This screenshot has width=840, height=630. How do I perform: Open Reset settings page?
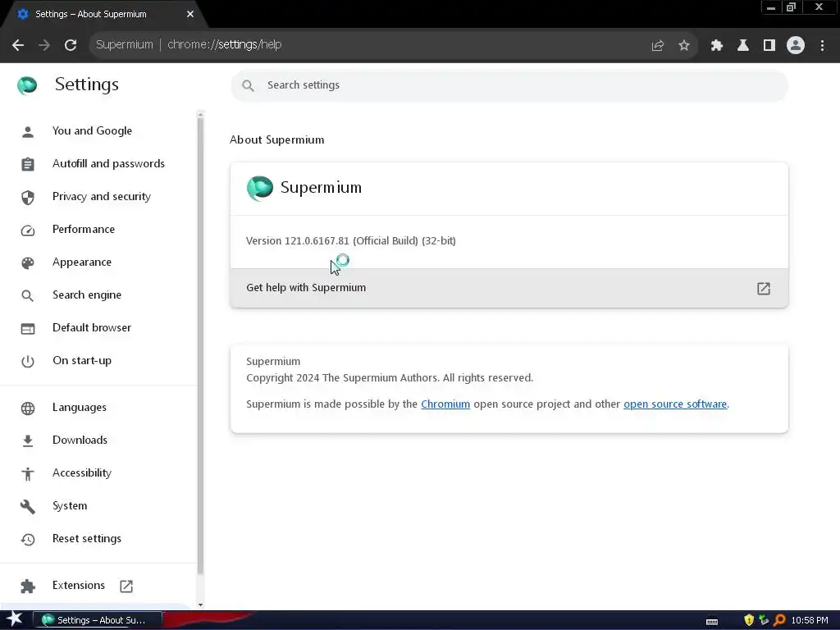[87, 538]
